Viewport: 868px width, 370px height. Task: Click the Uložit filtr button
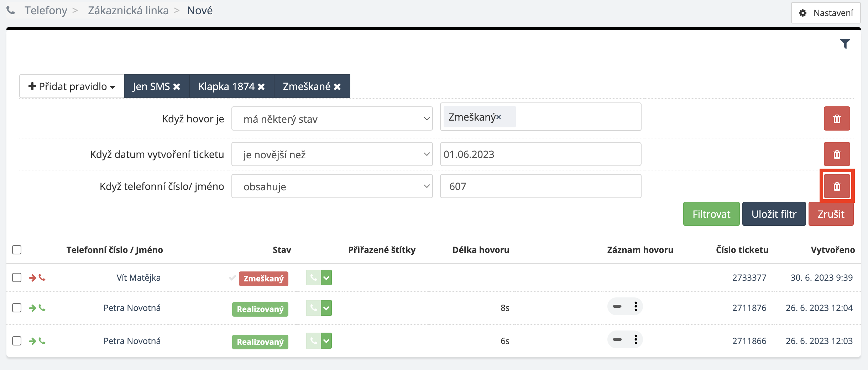pyautogui.click(x=774, y=214)
